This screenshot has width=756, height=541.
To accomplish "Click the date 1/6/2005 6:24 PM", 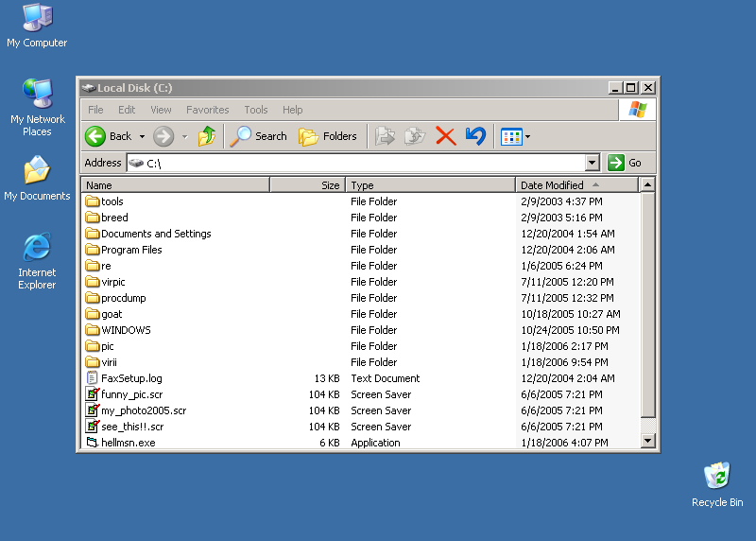I will [x=561, y=266].
